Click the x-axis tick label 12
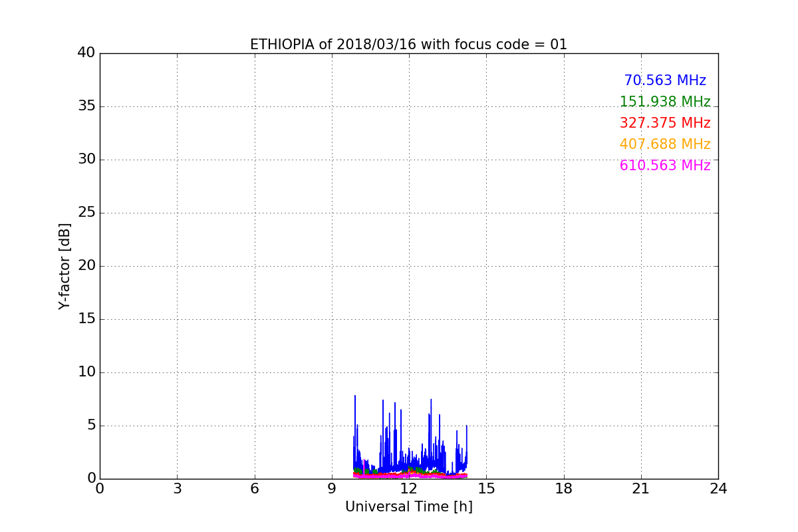 pos(409,489)
